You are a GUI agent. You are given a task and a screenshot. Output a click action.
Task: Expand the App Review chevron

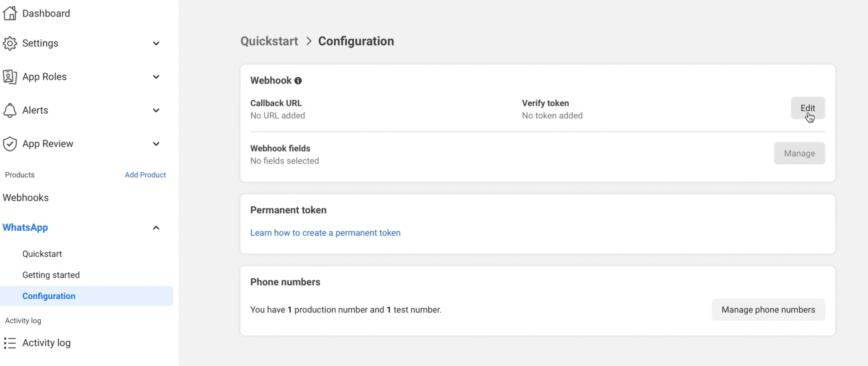156,144
